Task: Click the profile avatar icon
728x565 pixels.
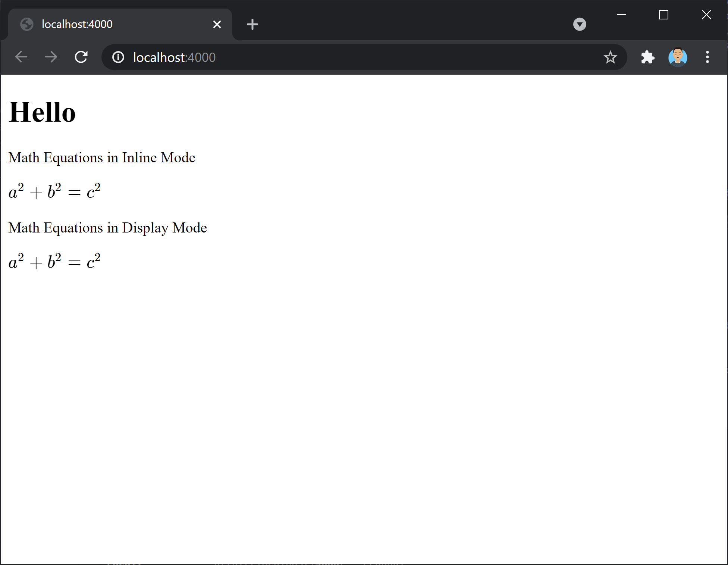Action: coord(678,57)
